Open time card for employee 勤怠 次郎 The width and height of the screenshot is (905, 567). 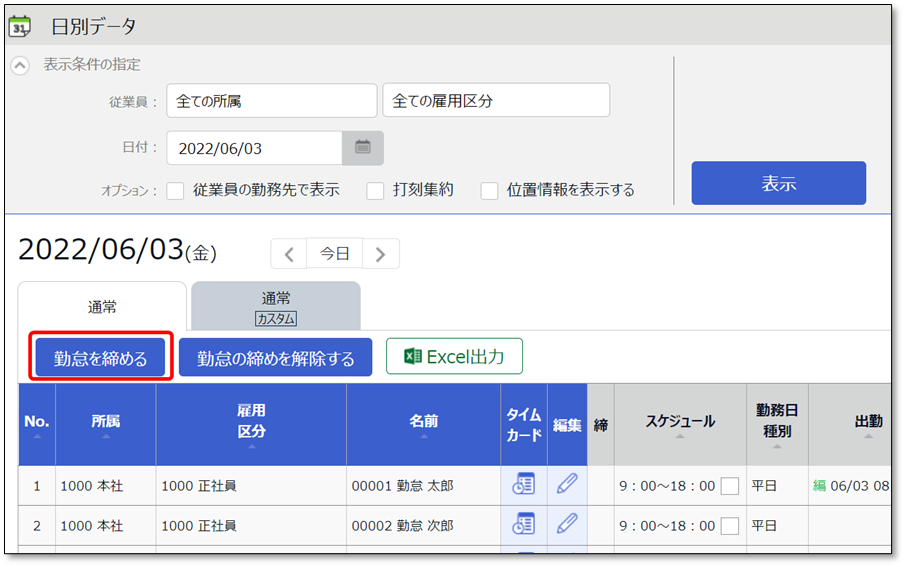(523, 524)
